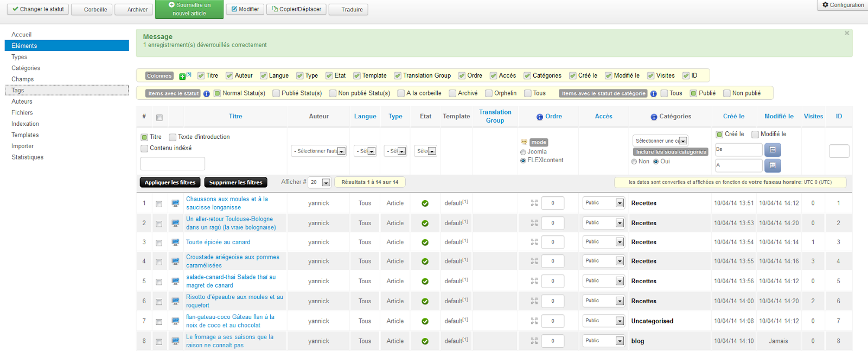Viewport: 868px width, 351px height.
Task: Click Supprimer les filtres button
Action: click(235, 182)
